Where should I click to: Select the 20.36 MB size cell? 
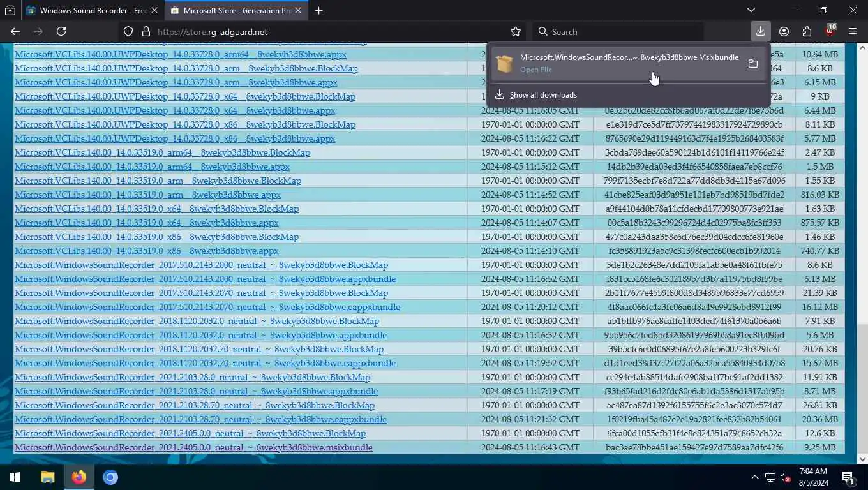point(819,419)
